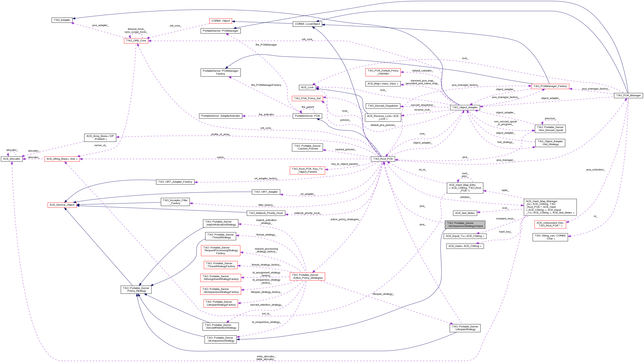The height and width of the screenshot is (362, 644).
Task: Open the TAO_POA_Manager class node
Action: click(x=628, y=95)
